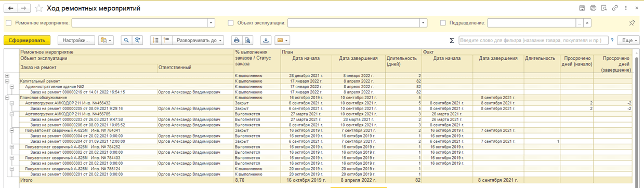Select order row 000000201 от 20.02.2021

[76, 174]
